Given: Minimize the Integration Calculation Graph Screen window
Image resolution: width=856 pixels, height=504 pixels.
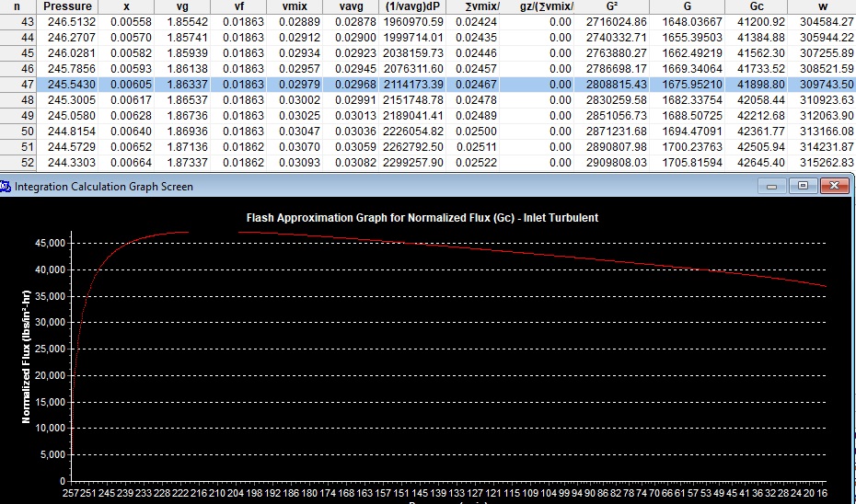Looking at the screenshot, I should coord(772,186).
